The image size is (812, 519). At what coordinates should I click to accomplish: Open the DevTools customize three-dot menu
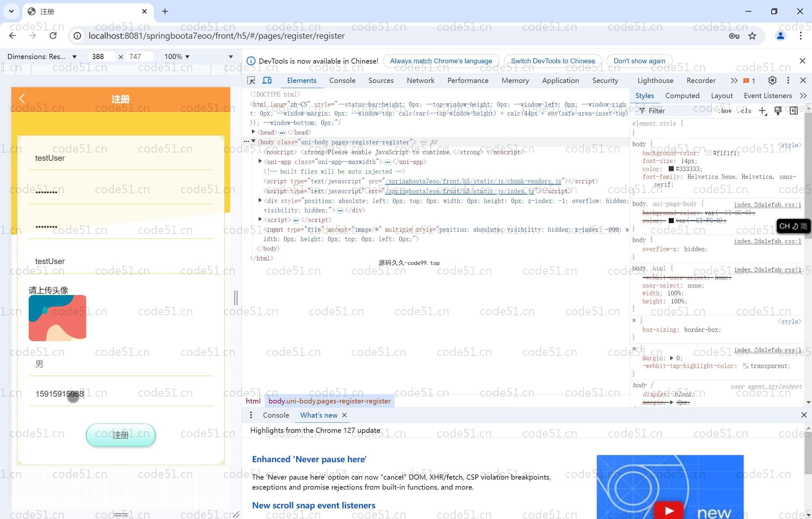click(x=788, y=80)
